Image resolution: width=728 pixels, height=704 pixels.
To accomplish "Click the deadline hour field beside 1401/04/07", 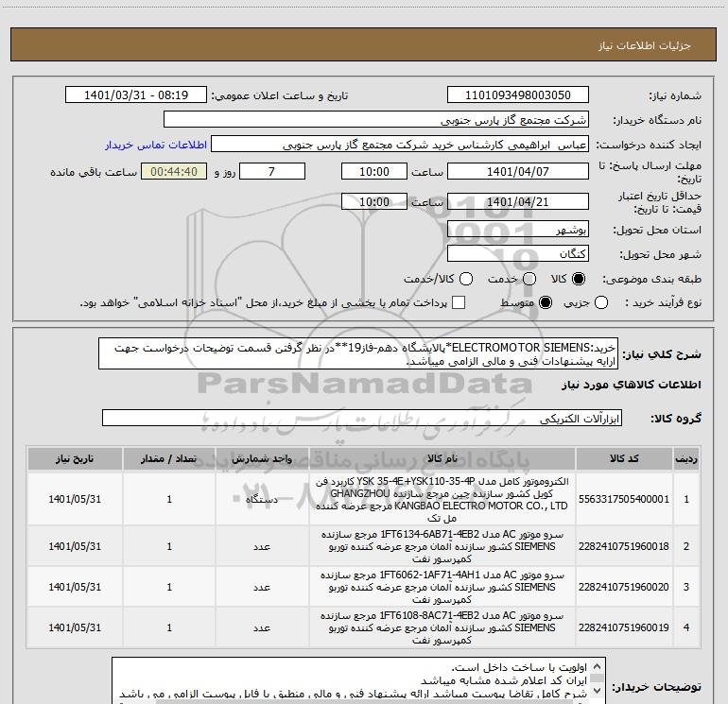I will point(374,172).
